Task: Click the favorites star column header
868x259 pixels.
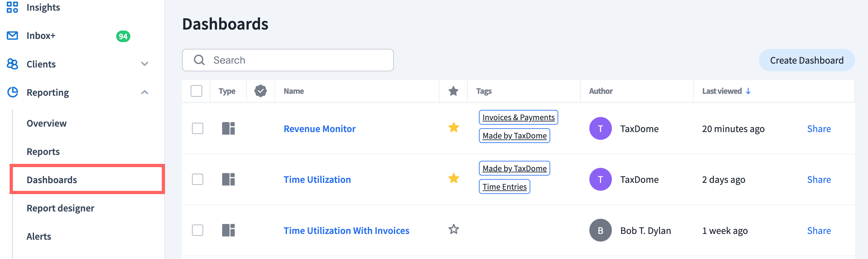Action: 453,91
